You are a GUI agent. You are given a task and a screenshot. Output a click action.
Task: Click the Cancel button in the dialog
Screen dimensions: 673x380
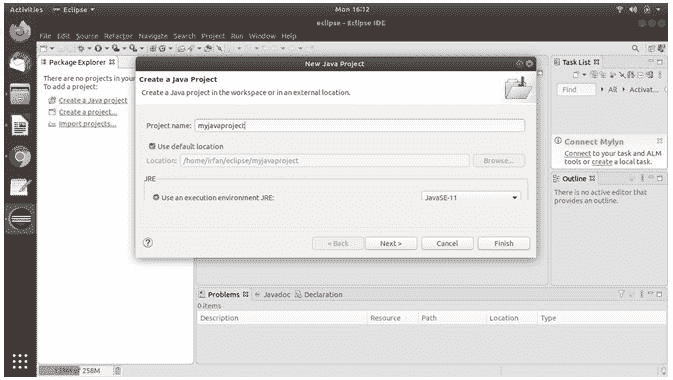coord(447,243)
